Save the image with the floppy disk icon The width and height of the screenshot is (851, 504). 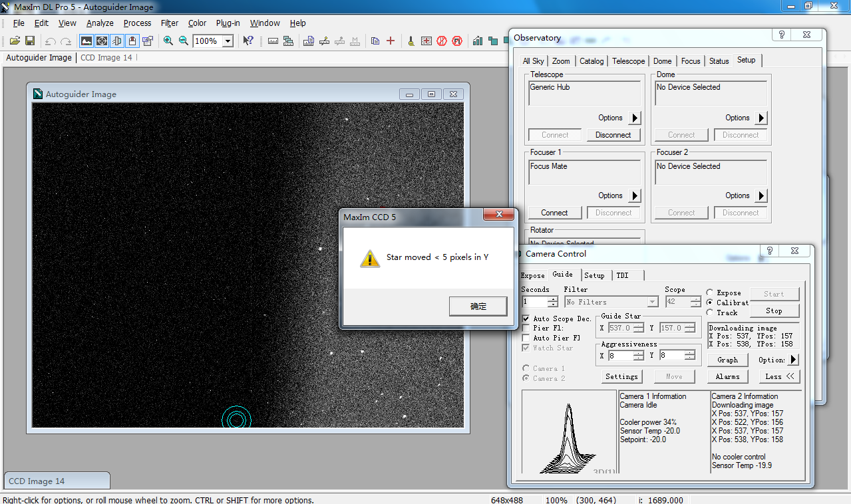click(x=30, y=41)
